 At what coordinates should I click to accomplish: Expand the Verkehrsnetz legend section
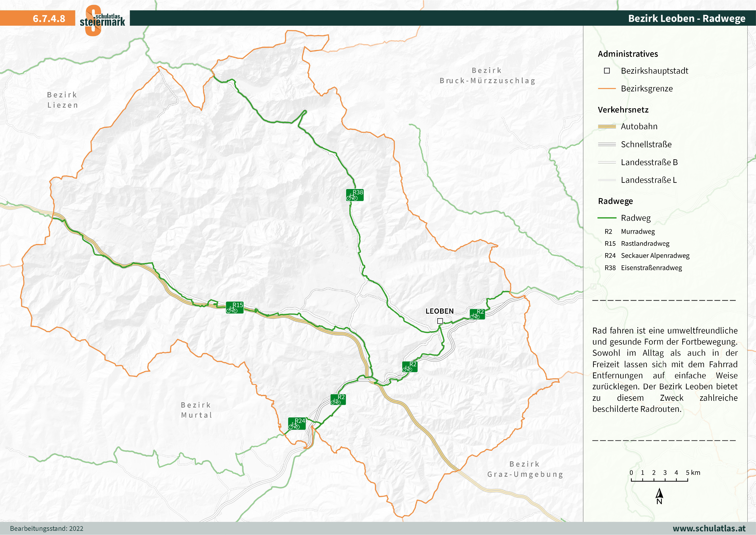(x=623, y=110)
